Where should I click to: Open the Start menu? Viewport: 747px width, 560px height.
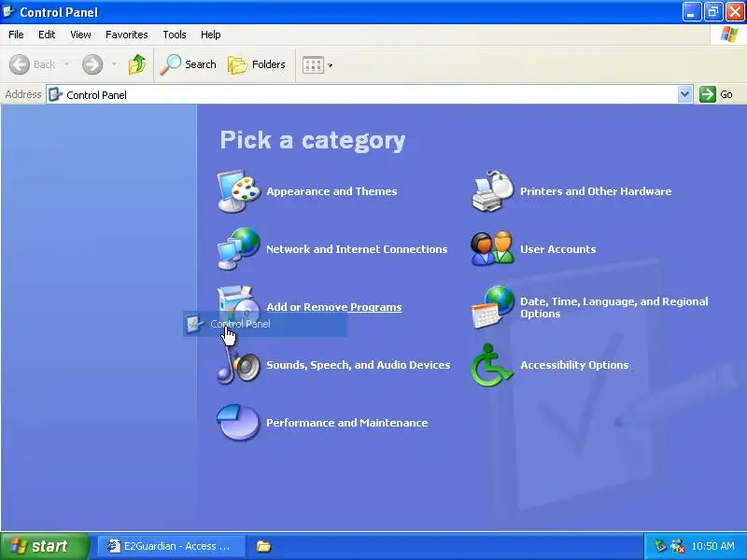44,546
